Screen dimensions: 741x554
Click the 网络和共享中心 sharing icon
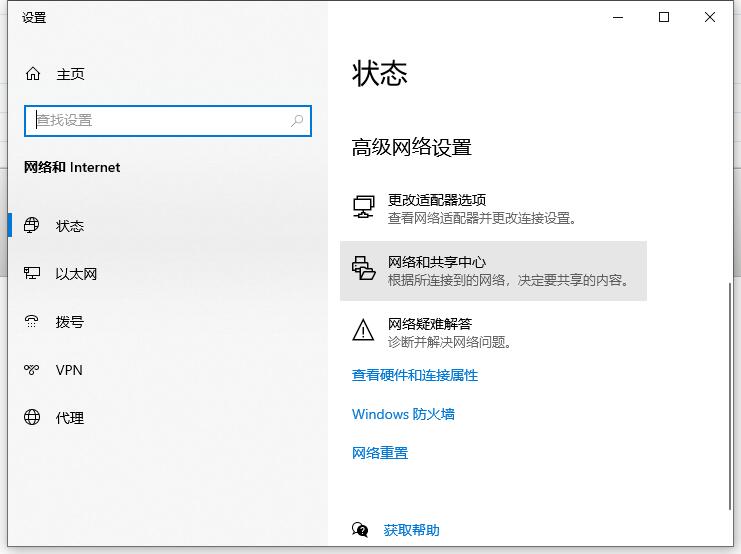click(x=363, y=270)
